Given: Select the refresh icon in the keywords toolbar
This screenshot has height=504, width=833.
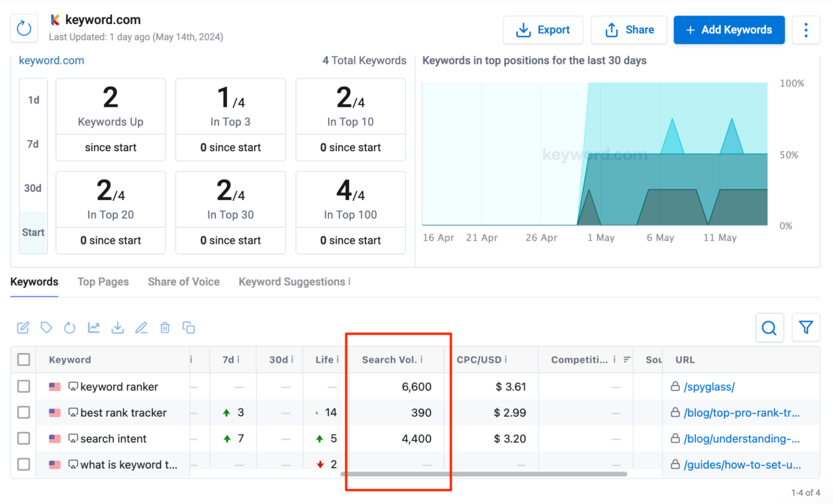Looking at the screenshot, I should 70,327.
